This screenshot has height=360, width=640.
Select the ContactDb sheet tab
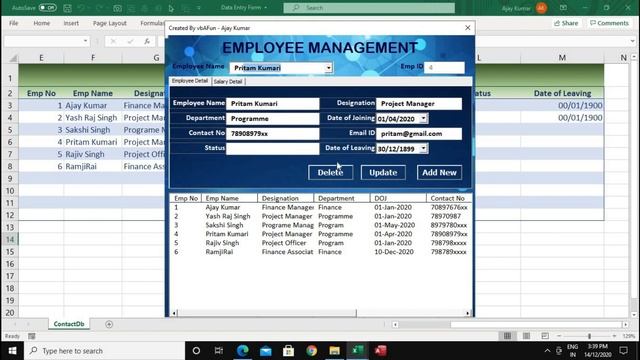point(69,324)
